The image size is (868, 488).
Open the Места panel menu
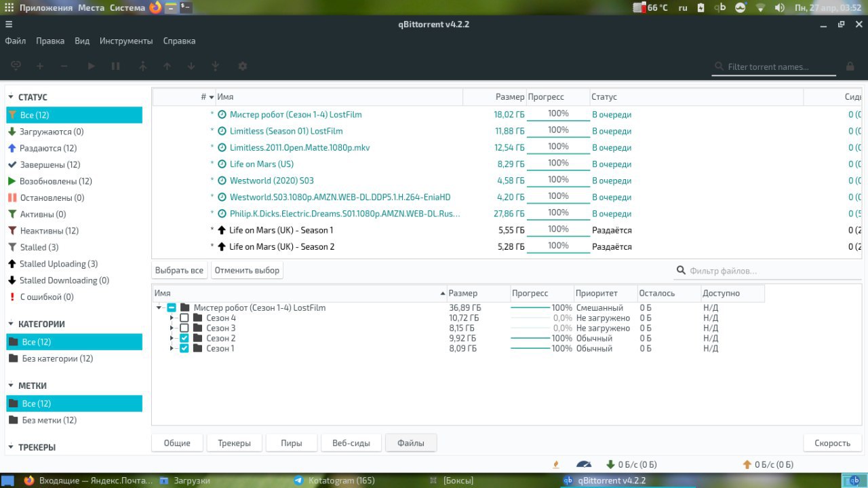(91, 7)
